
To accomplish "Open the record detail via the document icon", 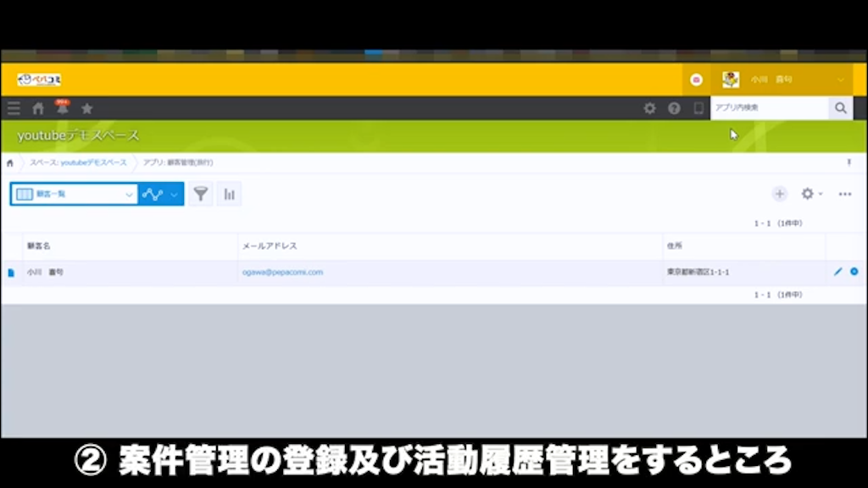I will pos(9,272).
